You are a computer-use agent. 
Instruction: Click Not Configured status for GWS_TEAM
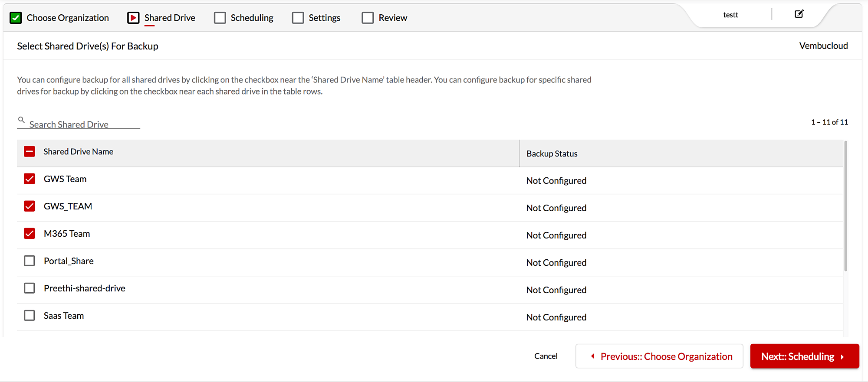click(x=556, y=208)
